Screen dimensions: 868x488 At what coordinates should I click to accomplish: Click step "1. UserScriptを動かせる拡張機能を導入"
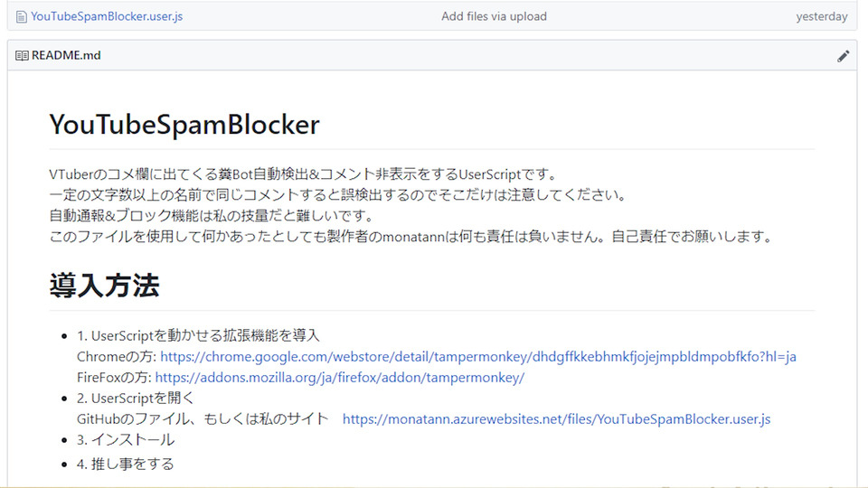pyautogui.click(x=198, y=336)
